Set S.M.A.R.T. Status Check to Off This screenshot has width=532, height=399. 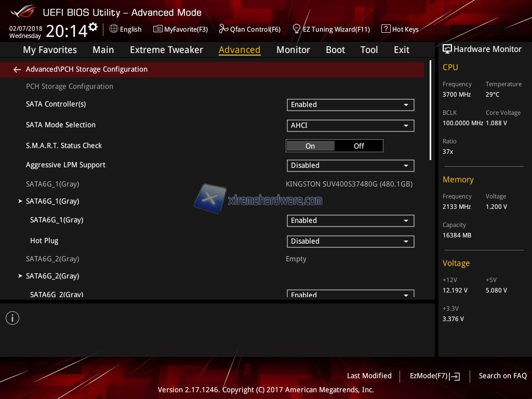(x=358, y=146)
